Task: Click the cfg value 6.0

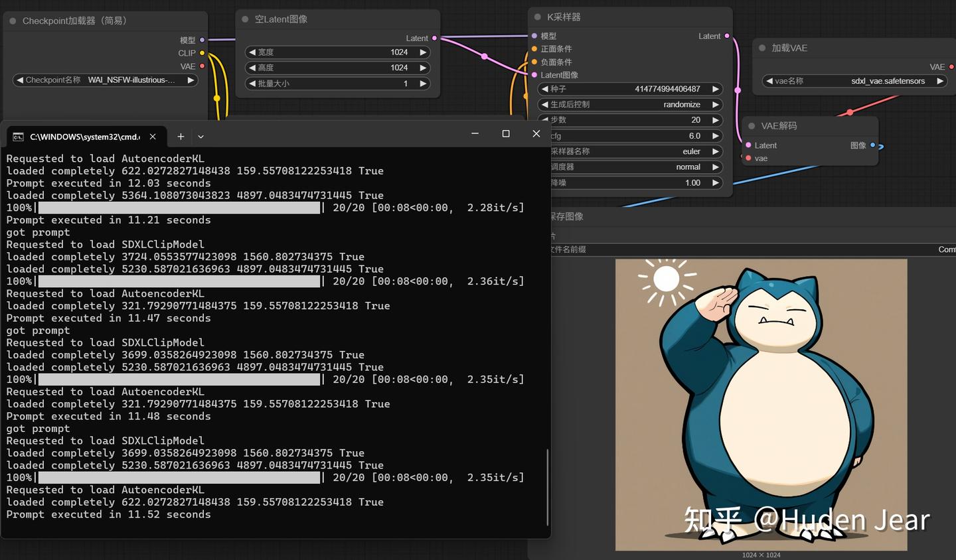Action: [x=694, y=136]
